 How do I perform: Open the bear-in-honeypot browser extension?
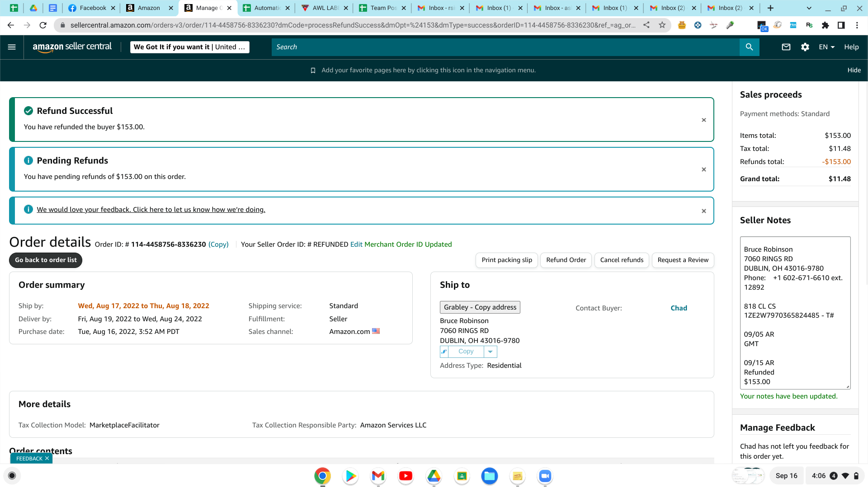point(682,25)
